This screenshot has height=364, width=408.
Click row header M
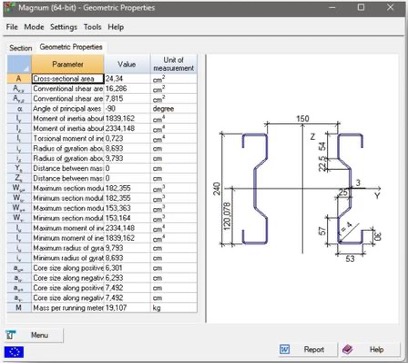click(19, 308)
